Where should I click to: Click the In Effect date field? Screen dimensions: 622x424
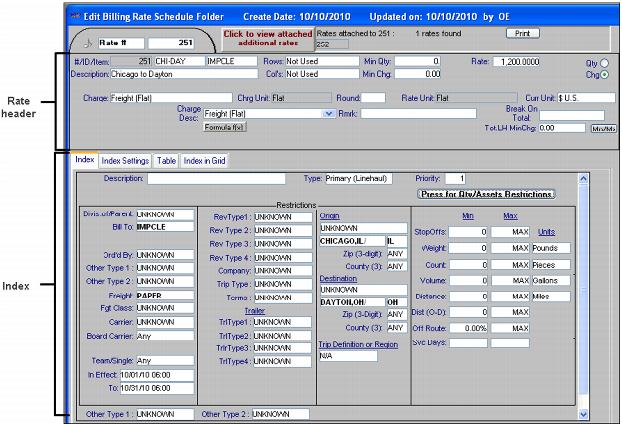(x=157, y=375)
